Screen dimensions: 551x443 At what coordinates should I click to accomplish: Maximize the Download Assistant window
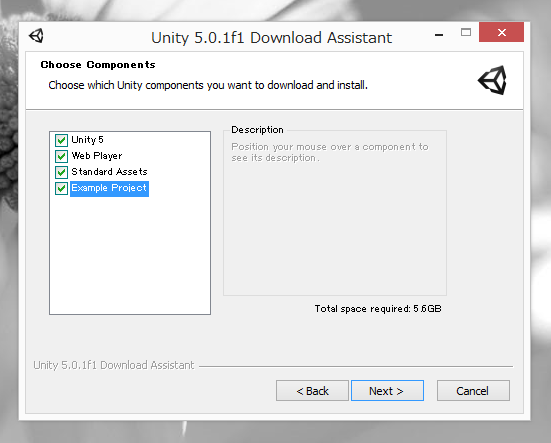pyautogui.click(x=466, y=33)
